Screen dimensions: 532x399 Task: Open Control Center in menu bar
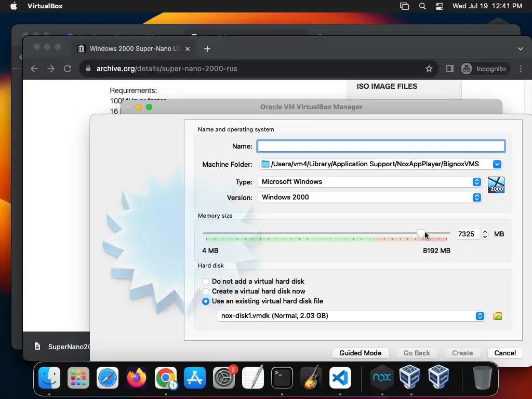[440, 6]
